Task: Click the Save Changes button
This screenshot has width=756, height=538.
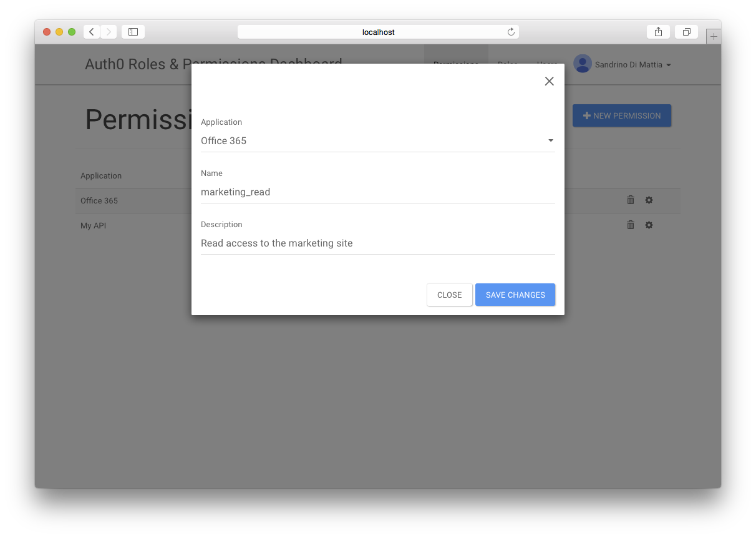Action: click(x=515, y=295)
